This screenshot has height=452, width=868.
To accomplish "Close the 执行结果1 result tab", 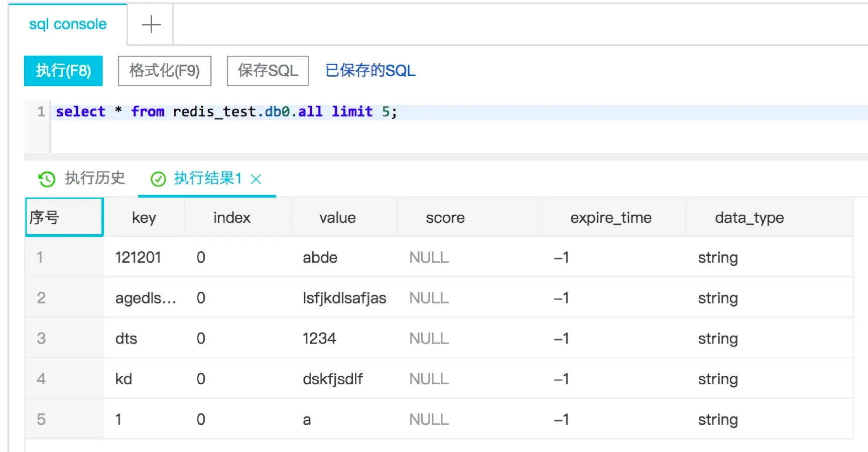I will (256, 179).
